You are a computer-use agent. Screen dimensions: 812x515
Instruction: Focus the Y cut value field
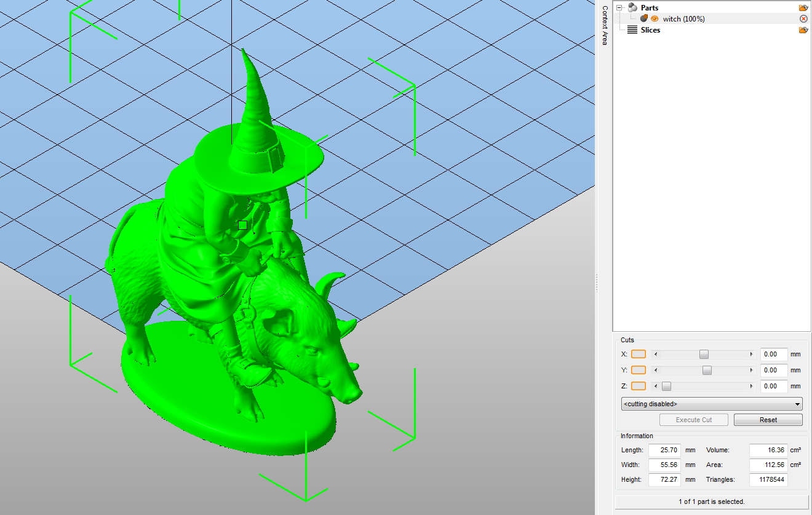[x=774, y=370]
